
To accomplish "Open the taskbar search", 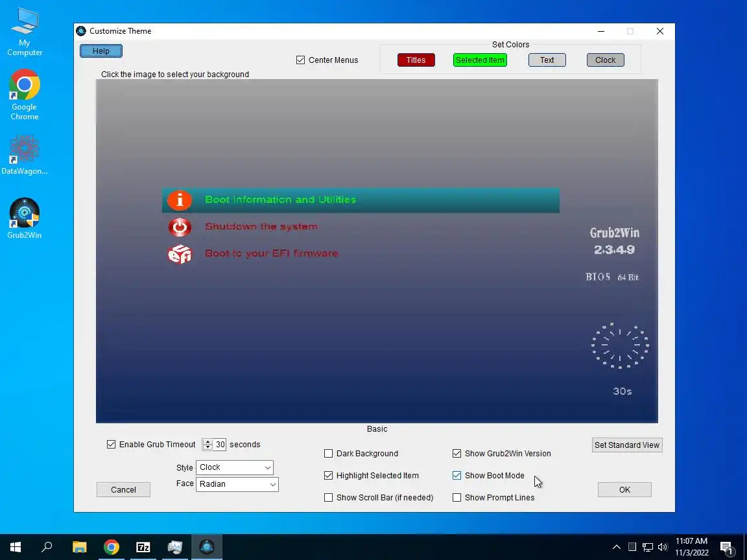I will coord(47,547).
